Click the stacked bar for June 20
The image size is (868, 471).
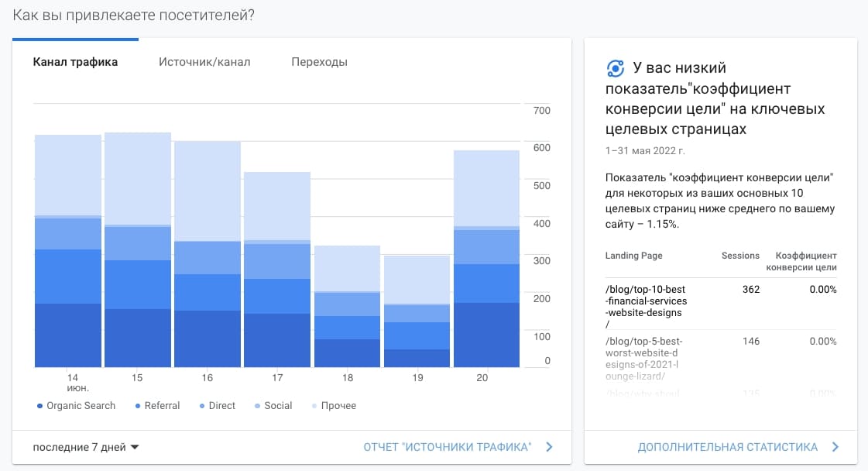point(486,259)
